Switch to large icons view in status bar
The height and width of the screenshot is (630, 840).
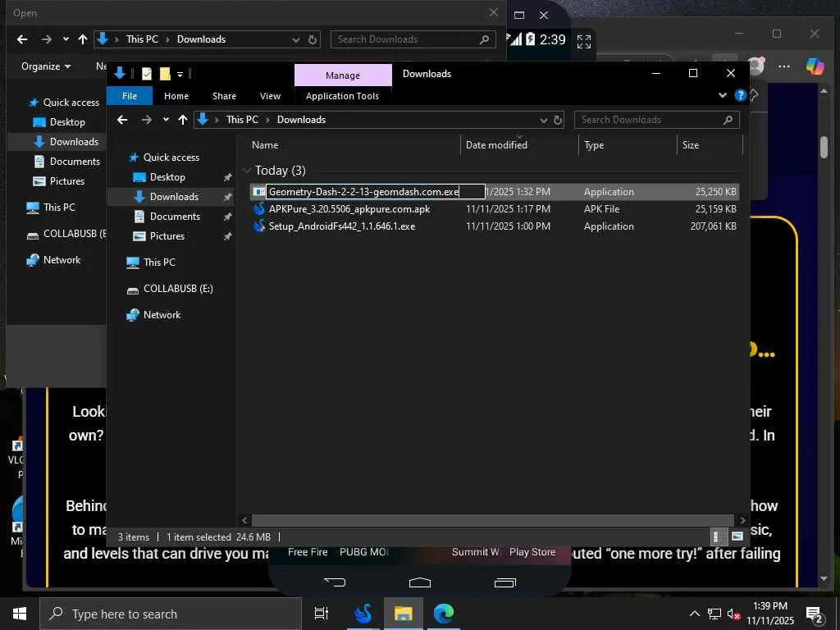tap(737, 536)
